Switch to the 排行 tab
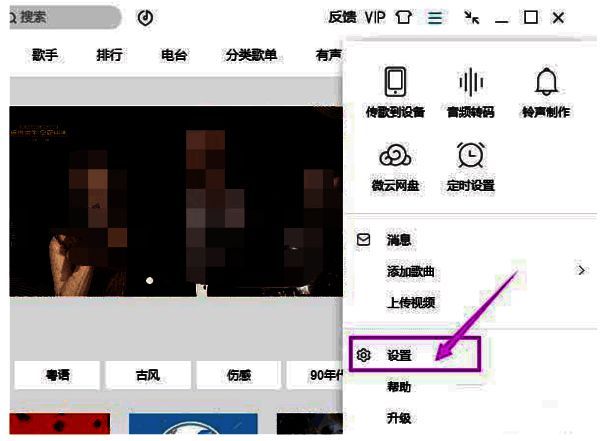Viewport: 600px width, 441px height. [109, 55]
